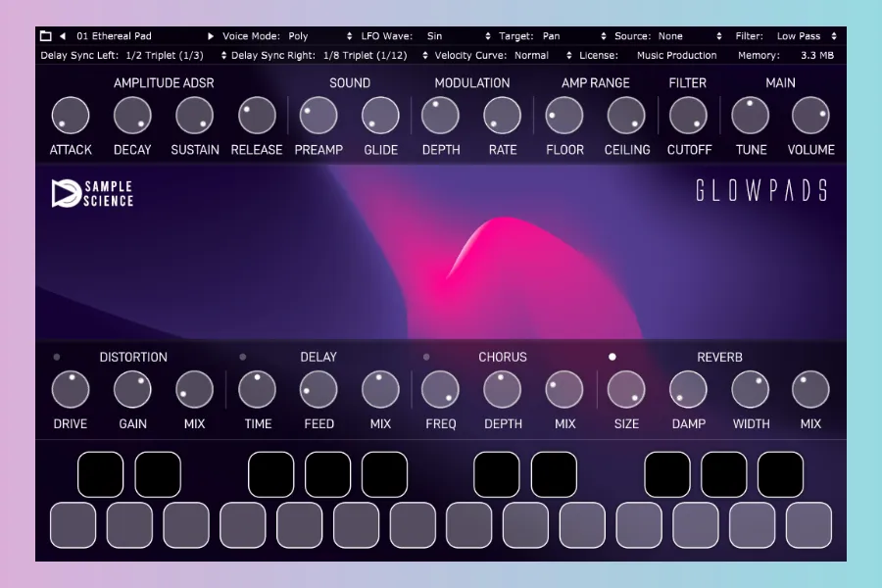Click the Attack knob

point(71,116)
